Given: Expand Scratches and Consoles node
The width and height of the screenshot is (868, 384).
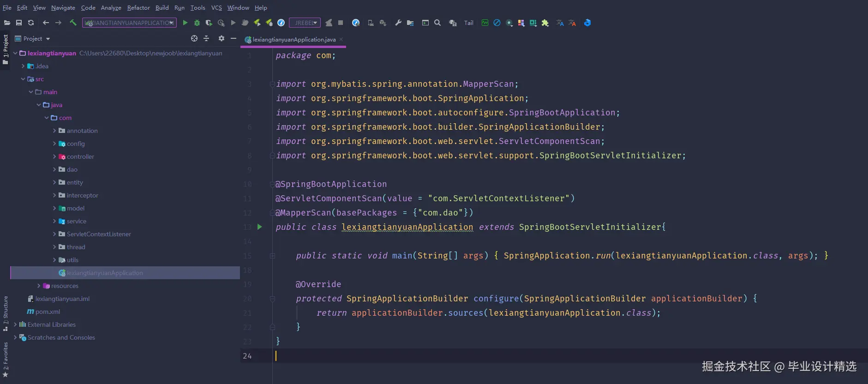Looking at the screenshot, I should click(15, 337).
